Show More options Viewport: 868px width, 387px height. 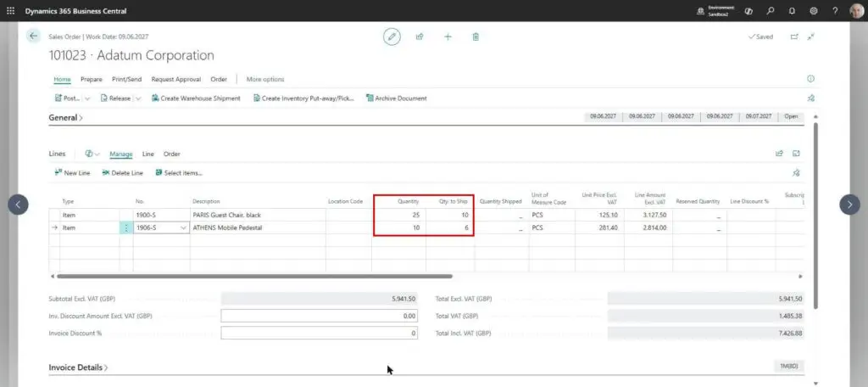pyautogui.click(x=265, y=79)
